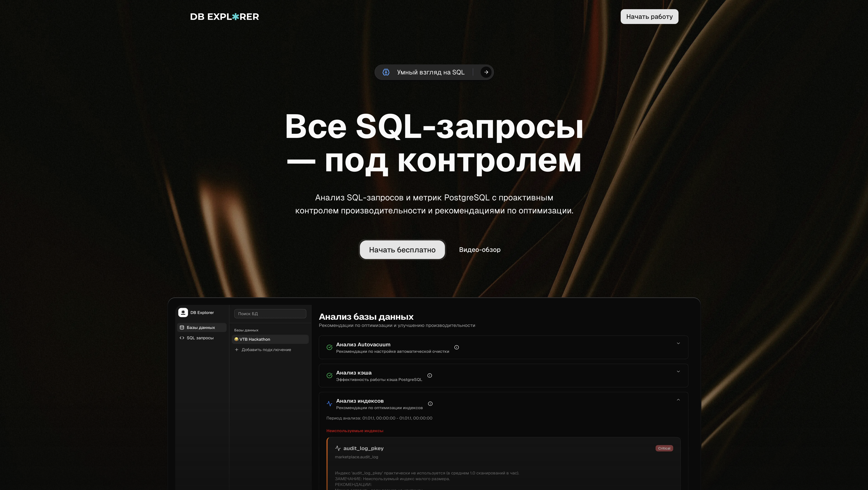Click the arrow icon in the SQL pill

pyautogui.click(x=486, y=72)
